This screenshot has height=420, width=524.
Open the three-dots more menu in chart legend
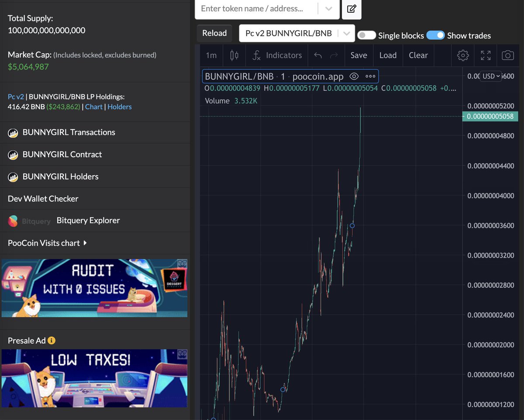coord(370,76)
